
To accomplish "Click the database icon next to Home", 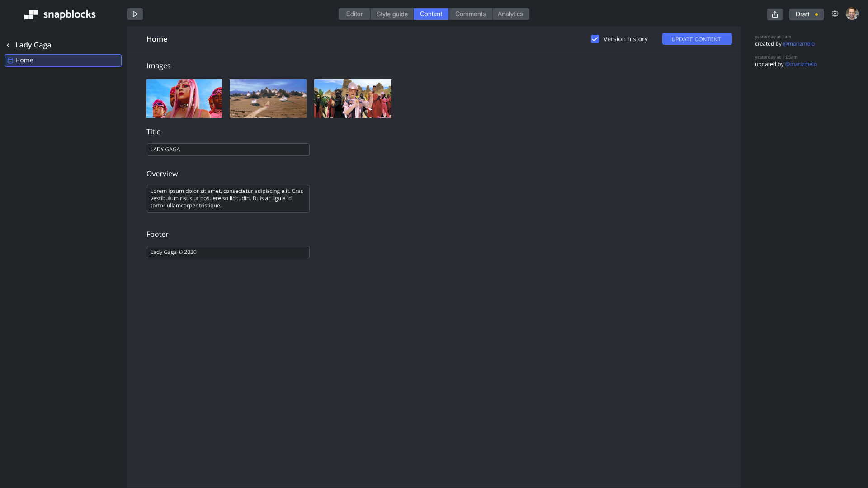I will point(10,60).
